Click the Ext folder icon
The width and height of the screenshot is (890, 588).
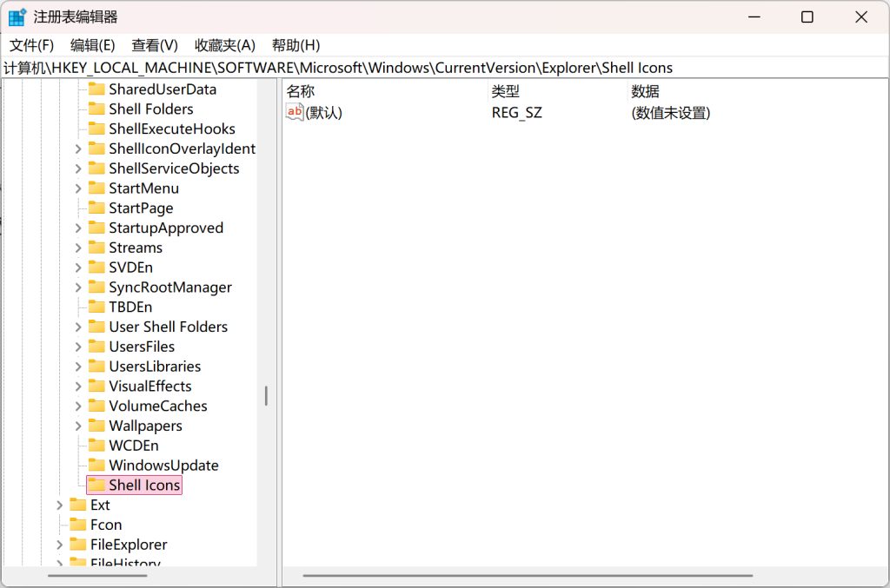(x=77, y=505)
